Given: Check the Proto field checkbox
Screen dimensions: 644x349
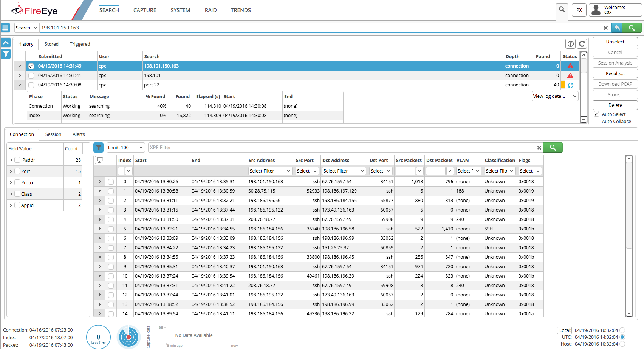Looking at the screenshot, I should 17,182.
